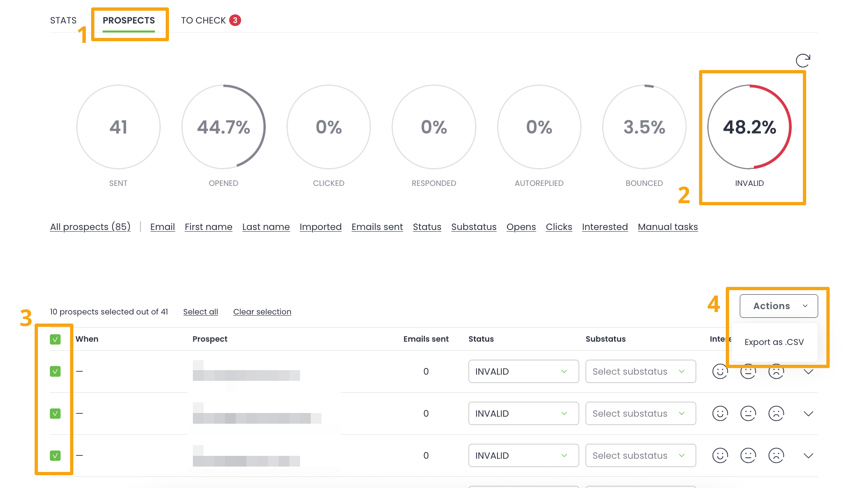This screenshot has width=868, height=488.
Task: Switch to the STATS tab
Action: point(63,20)
